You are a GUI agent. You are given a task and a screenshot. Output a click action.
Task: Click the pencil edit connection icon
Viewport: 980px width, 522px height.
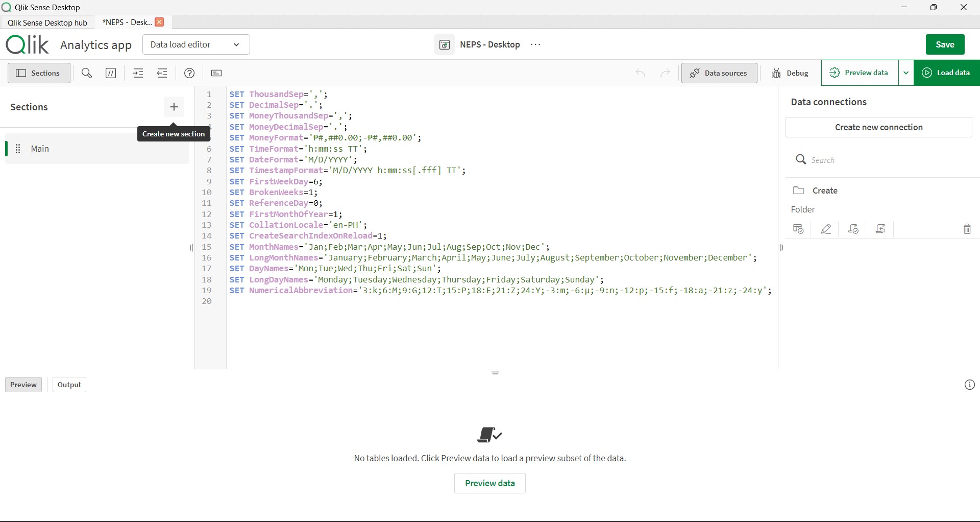826,229
